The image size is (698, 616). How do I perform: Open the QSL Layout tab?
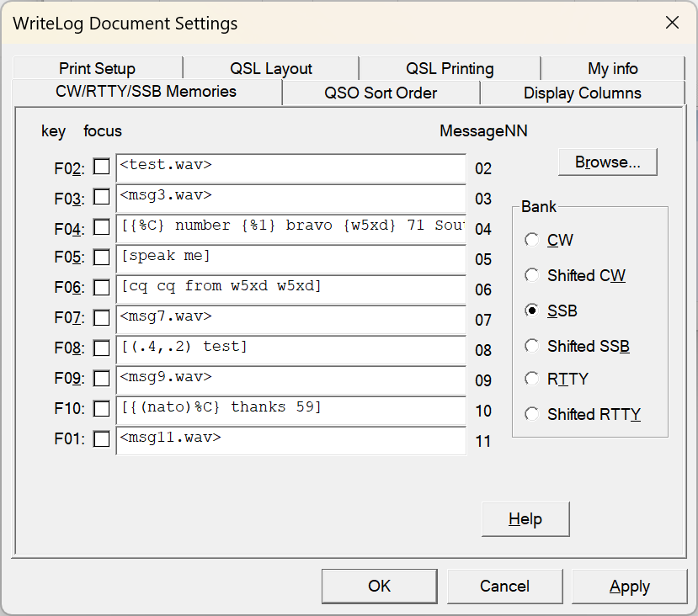point(270,69)
